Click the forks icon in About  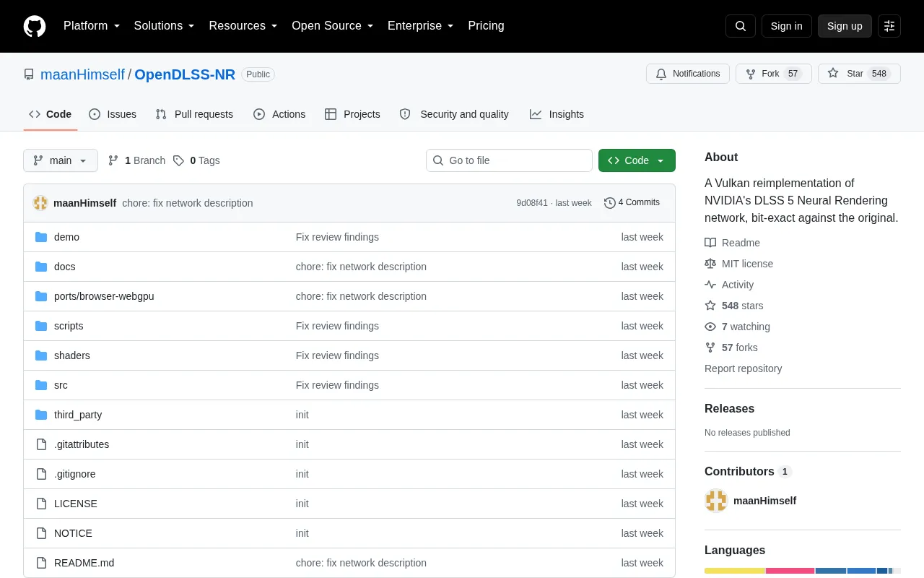click(710, 348)
